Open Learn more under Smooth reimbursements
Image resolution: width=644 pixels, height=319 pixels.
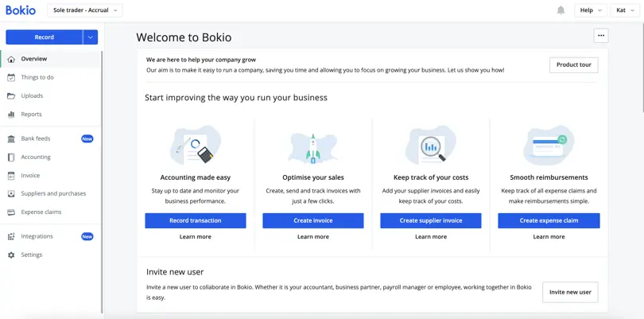(x=549, y=237)
